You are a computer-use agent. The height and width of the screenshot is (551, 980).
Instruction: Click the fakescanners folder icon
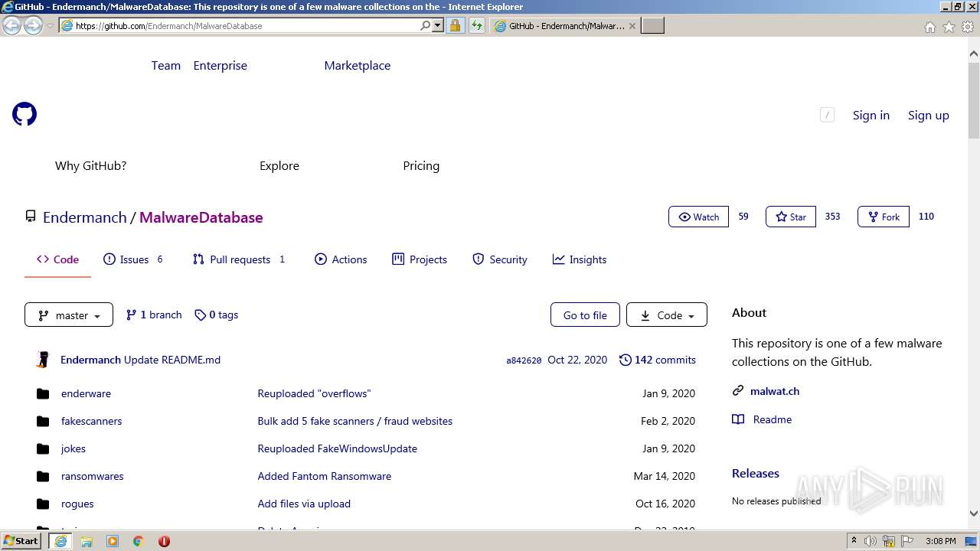[x=43, y=421]
